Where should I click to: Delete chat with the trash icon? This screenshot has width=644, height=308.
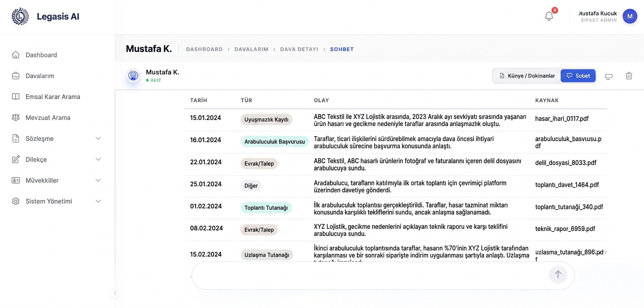[x=629, y=76]
